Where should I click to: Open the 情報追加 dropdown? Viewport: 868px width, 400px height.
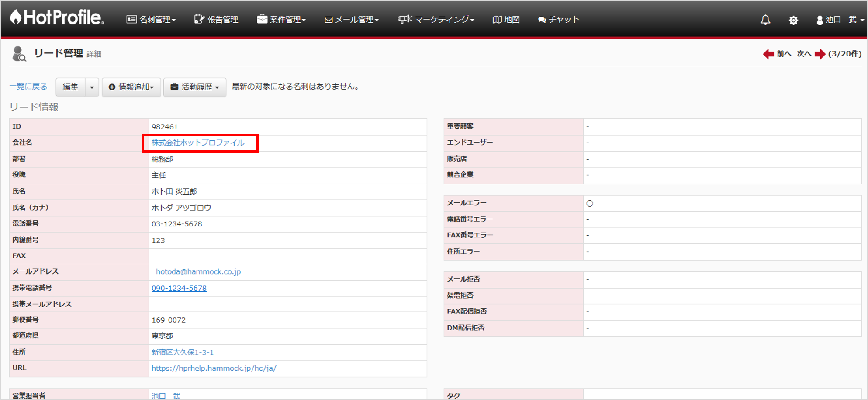[x=131, y=87]
